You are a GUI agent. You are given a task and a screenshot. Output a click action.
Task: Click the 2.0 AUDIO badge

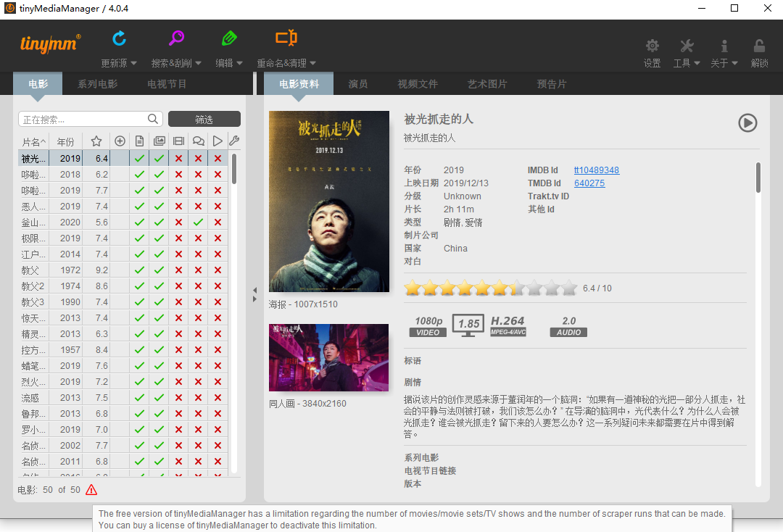[x=569, y=326]
